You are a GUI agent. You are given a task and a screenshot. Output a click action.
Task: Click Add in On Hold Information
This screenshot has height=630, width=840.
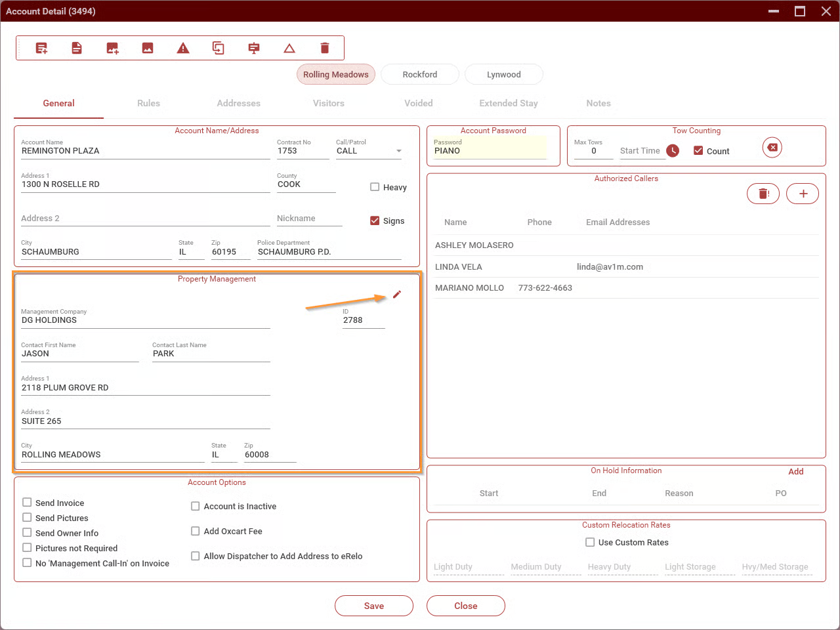point(795,471)
